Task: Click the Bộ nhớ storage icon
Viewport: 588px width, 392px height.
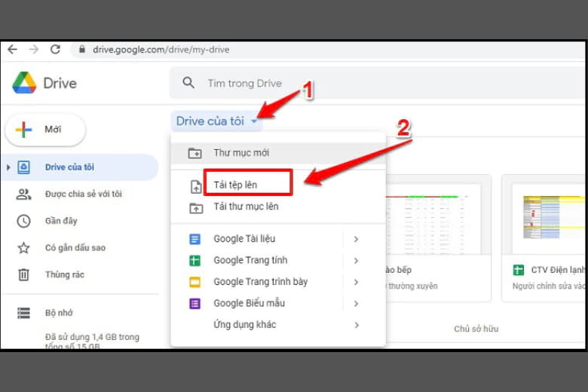Action: pyautogui.click(x=23, y=313)
